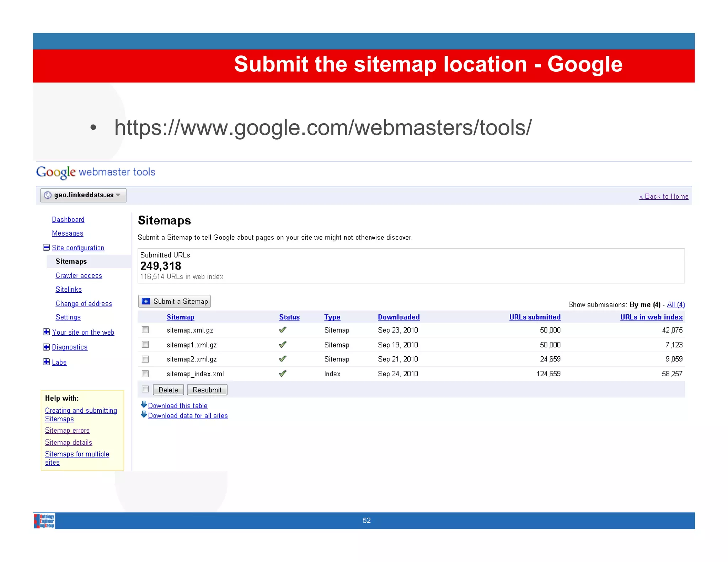Click Download data for all sites link

click(188, 416)
